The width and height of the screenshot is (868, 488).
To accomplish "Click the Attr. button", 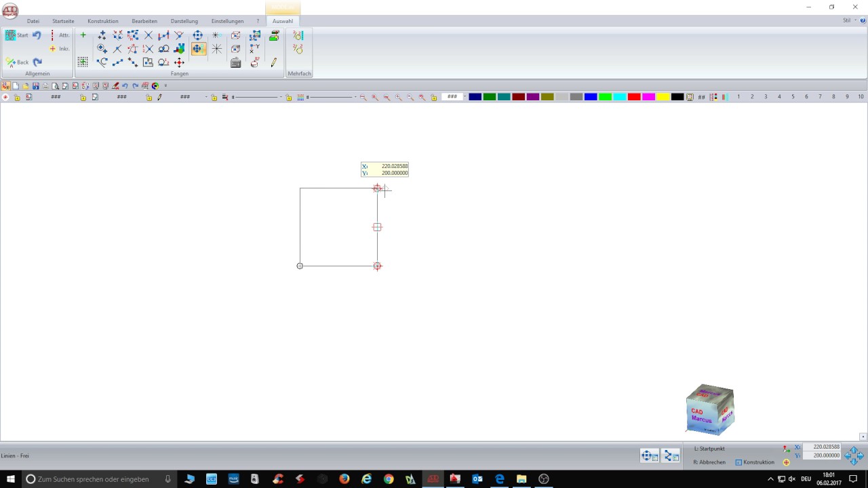I will coord(60,35).
